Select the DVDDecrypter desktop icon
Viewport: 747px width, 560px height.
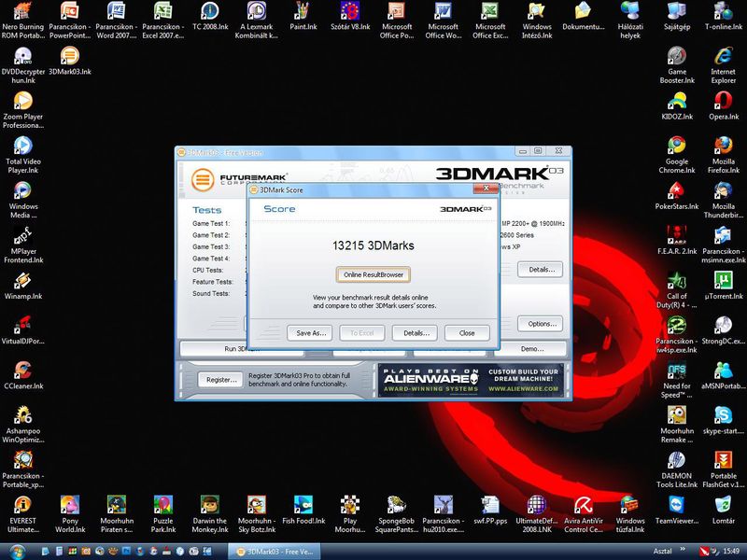pos(22,65)
